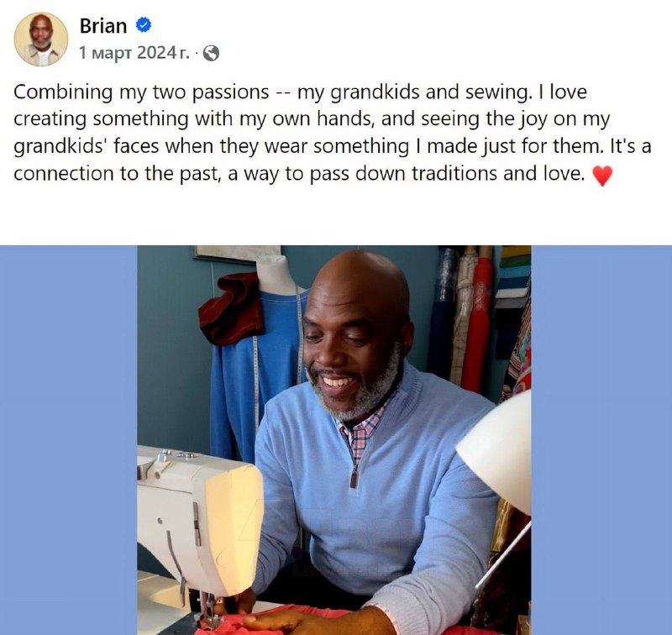Click the post caption text paragraph

(x=333, y=133)
